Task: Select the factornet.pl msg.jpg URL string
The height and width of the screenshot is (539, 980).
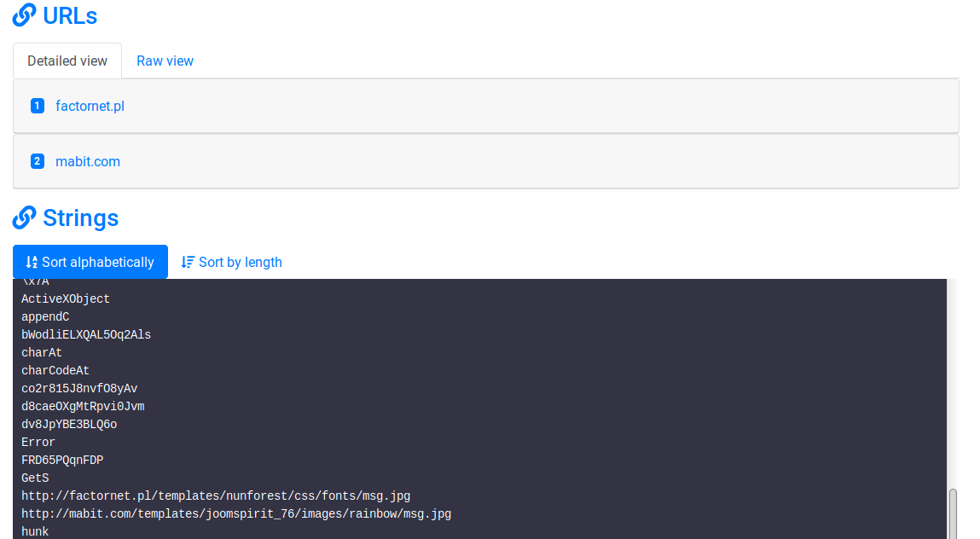Action: pos(216,496)
